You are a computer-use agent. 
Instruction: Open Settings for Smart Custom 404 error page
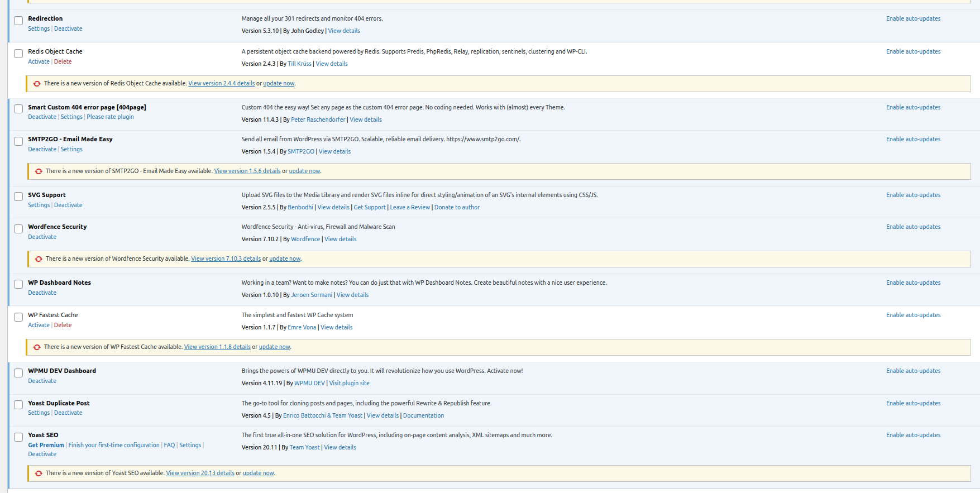pos(71,117)
